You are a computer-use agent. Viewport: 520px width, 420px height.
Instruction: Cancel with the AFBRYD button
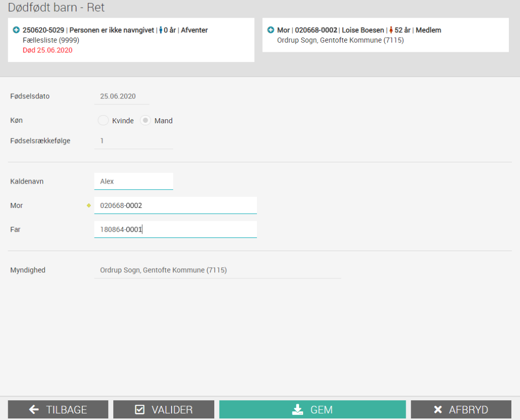click(x=461, y=409)
